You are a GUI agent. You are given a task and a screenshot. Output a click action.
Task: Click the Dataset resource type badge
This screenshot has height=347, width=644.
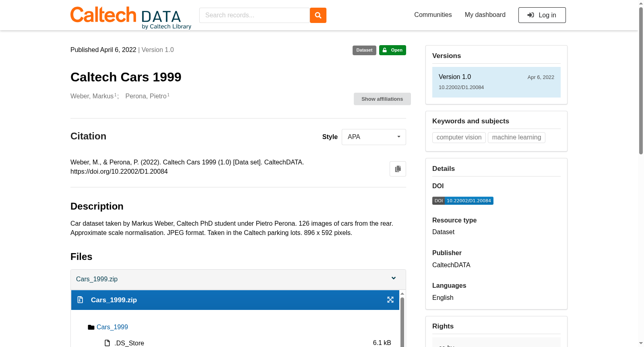click(x=364, y=50)
